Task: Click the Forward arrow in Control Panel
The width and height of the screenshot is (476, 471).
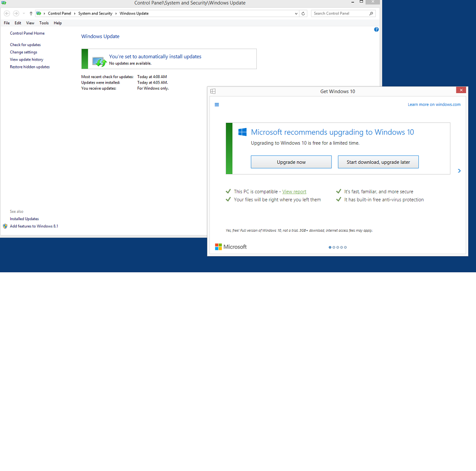Action: (16, 13)
